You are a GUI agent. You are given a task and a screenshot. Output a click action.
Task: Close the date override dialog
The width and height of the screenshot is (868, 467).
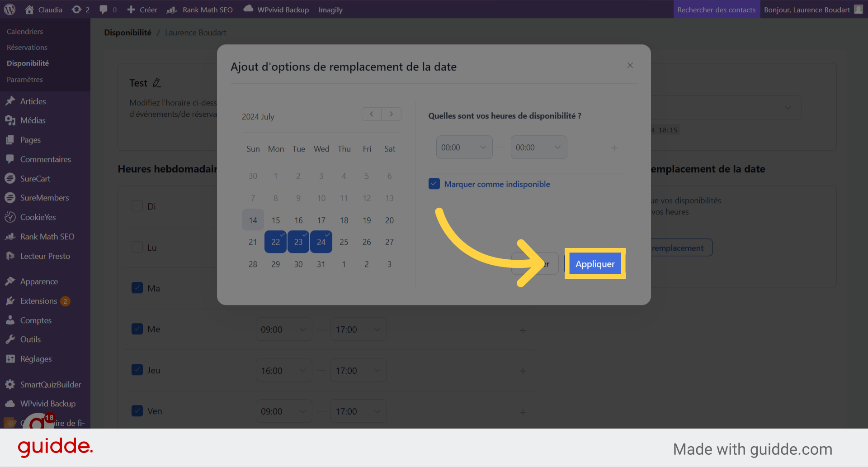(630, 66)
